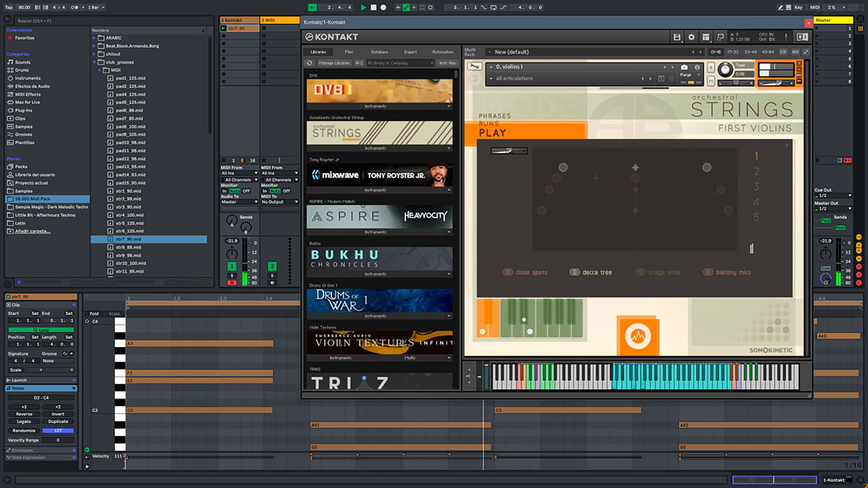Switch to the Database tab in Kontakt
The height and width of the screenshot is (488, 868).
(x=379, y=52)
